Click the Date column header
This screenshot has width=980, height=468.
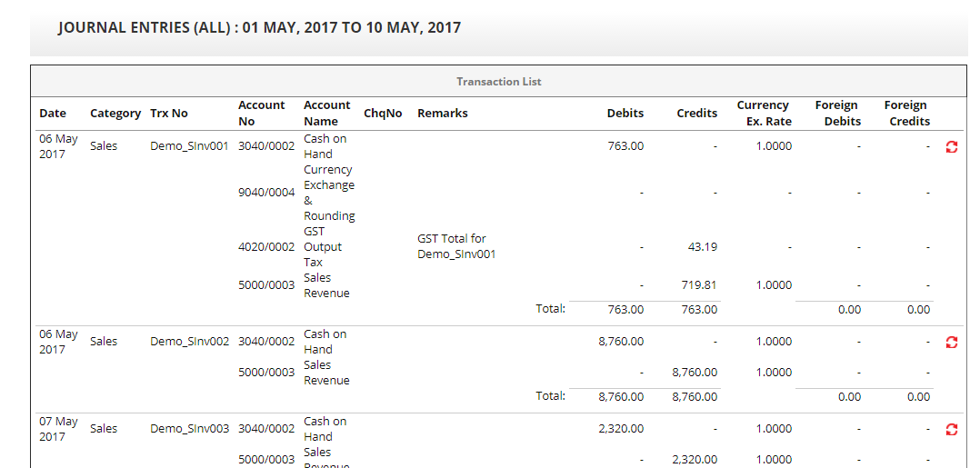pos(53,114)
